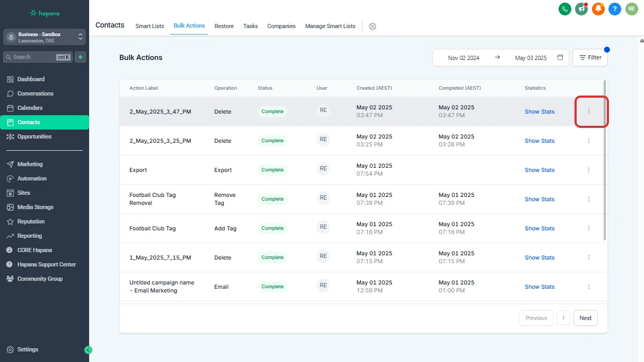Open three-dot menu for Football Club Tag Removal

589,199
